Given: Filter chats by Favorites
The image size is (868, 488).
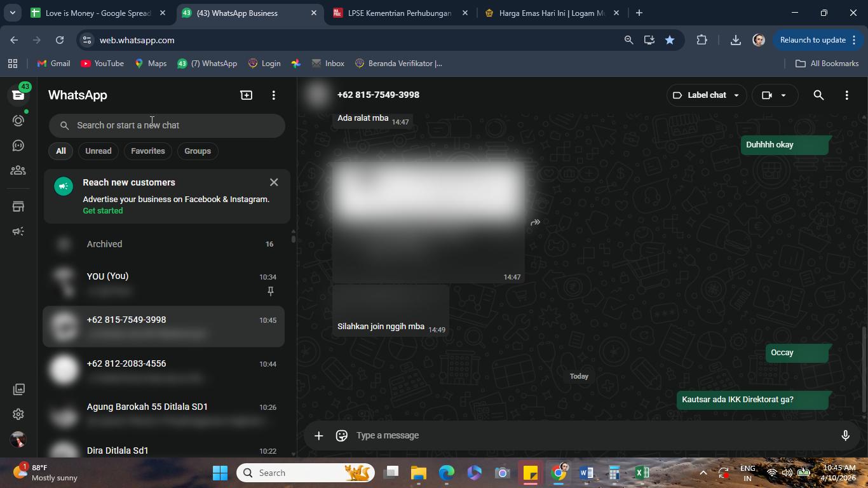Looking at the screenshot, I should 147,151.
